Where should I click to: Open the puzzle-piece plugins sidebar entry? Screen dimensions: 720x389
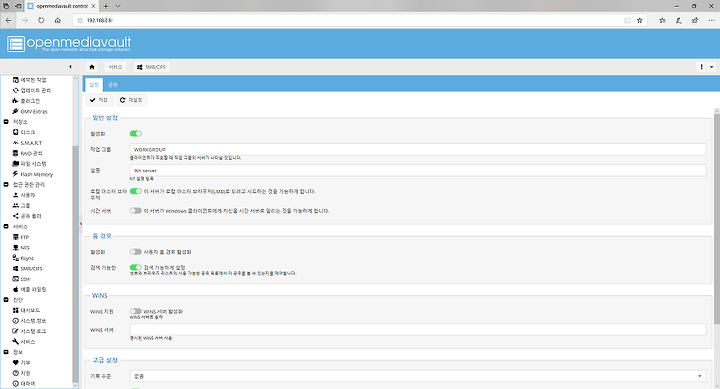coord(26,101)
